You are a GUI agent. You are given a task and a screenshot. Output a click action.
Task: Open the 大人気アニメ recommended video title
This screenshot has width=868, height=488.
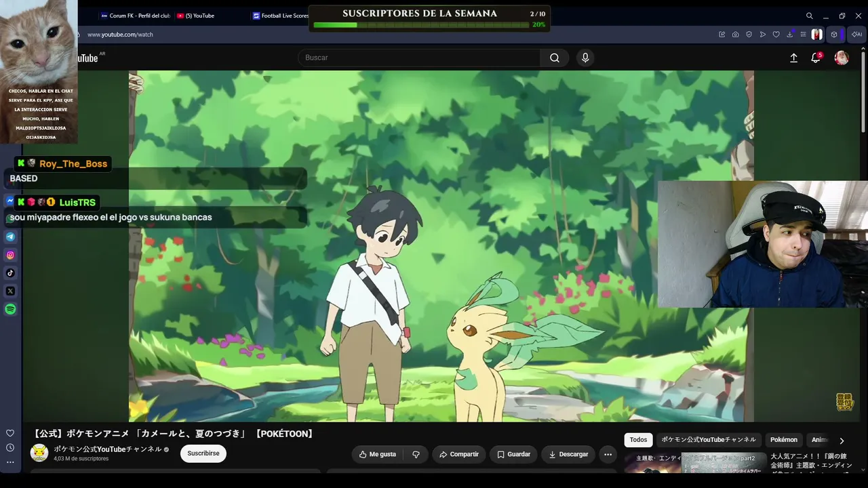(x=812, y=462)
